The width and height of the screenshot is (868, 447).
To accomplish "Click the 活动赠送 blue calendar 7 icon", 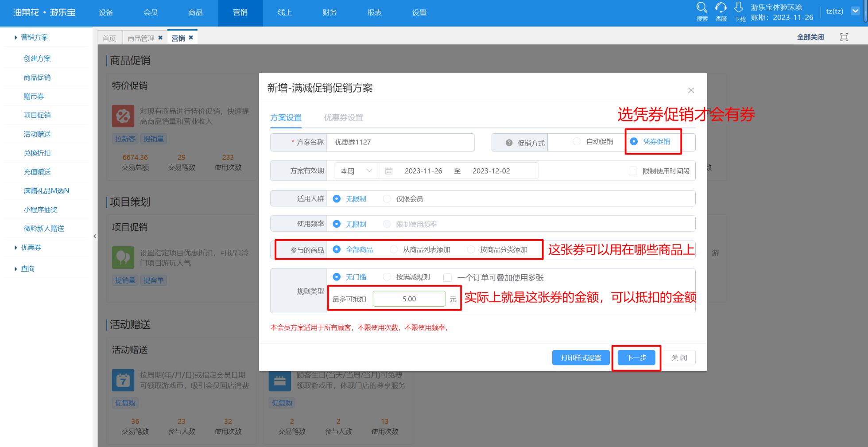I will pos(123,380).
